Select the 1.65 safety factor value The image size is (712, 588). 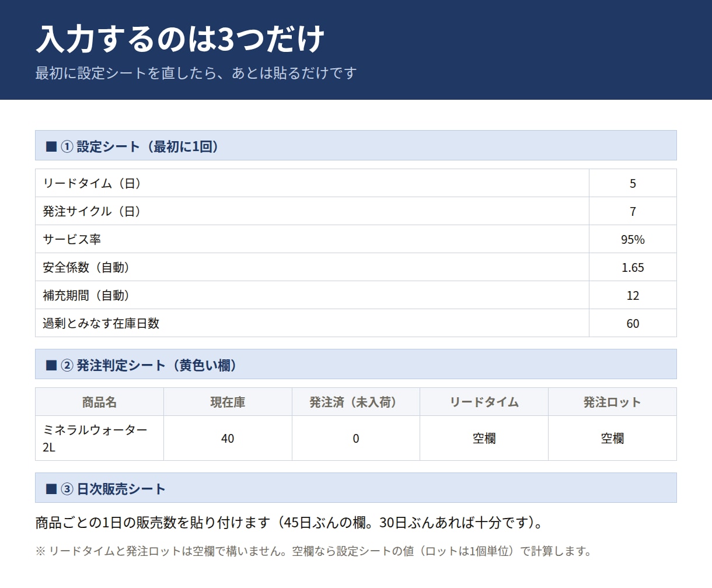coord(633,267)
